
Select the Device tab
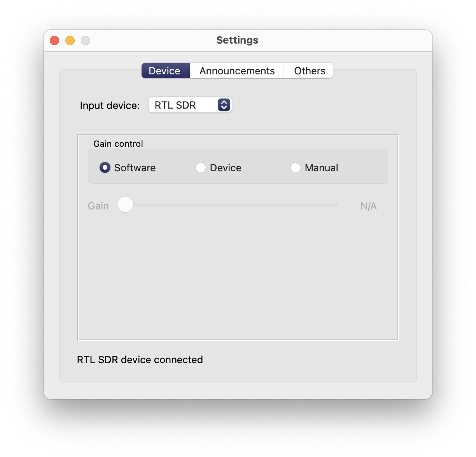[165, 71]
